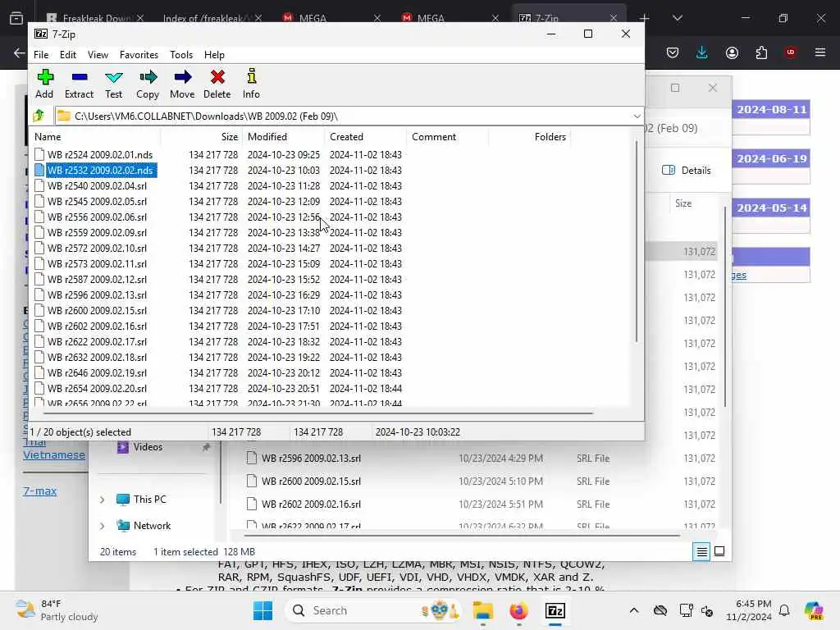Click the Copy toolbar icon

click(148, 84)
